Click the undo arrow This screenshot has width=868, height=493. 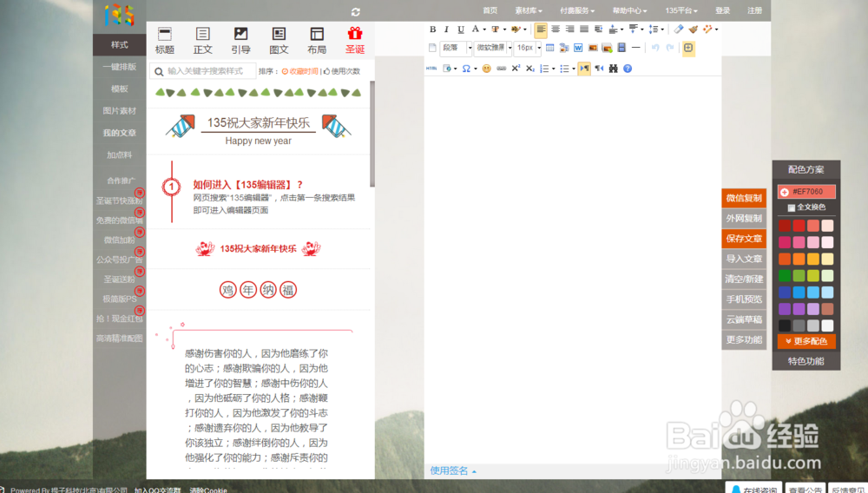click(x=655, y=48)
